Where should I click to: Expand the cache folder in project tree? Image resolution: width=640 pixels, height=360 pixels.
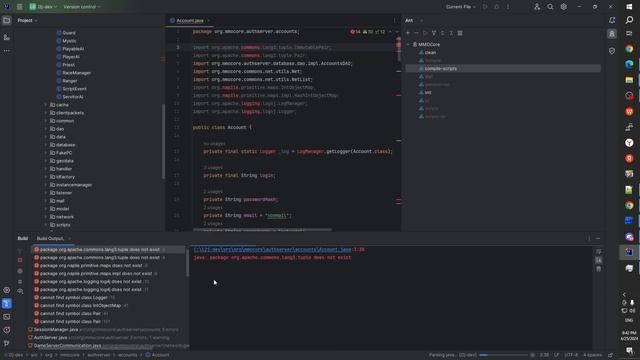coord(46,105)
